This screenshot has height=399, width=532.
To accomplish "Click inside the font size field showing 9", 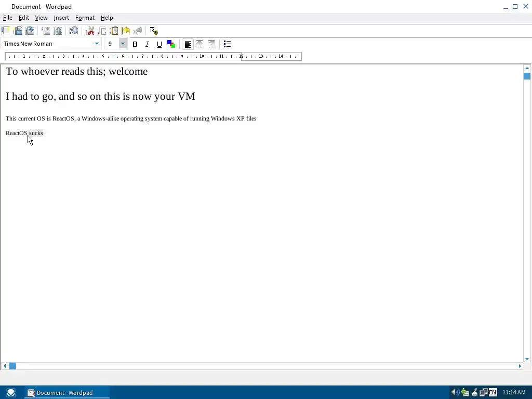I will click(x=112, y=44).
